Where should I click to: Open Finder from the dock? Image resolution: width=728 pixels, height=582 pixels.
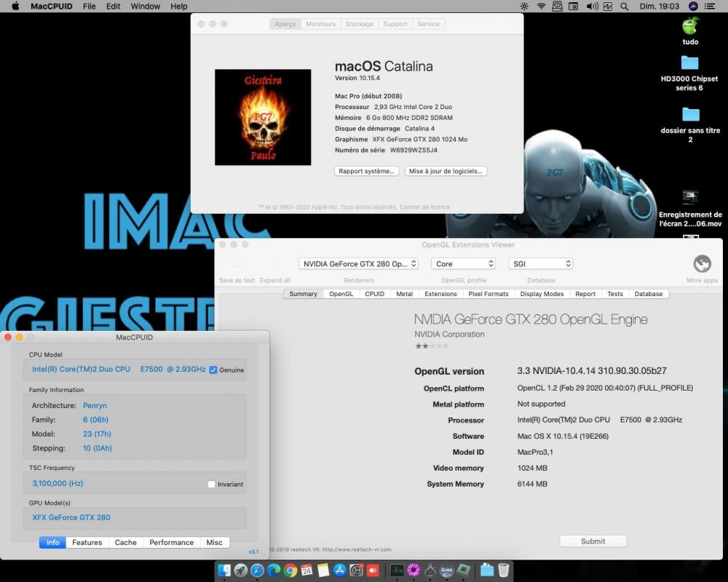pos(224,570)
